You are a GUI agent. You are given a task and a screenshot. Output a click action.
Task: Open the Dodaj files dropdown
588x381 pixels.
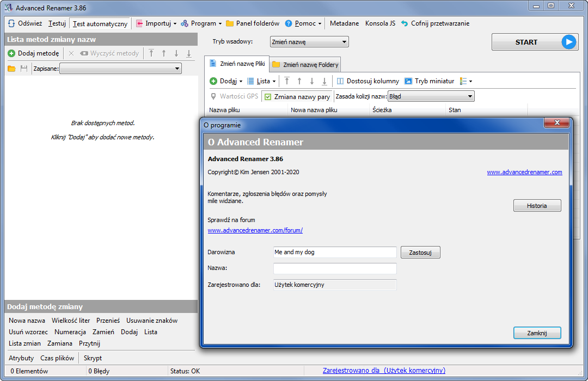coord(226,81)
